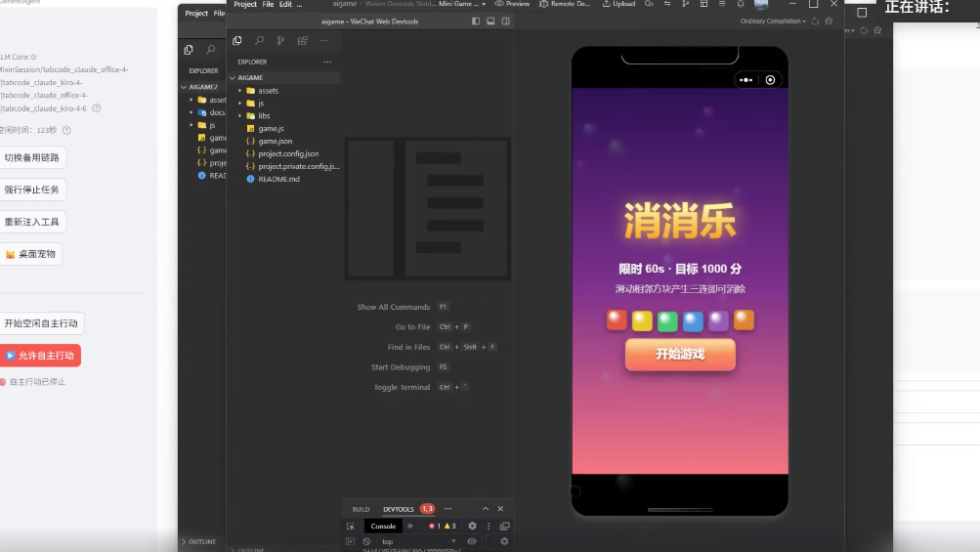Click the Preview eye button

point(512,4)
